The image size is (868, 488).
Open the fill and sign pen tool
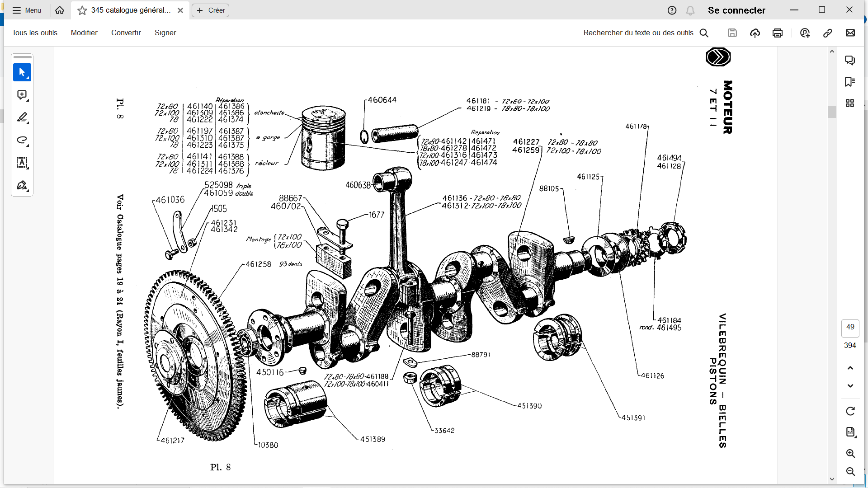pyautogui.click(x=22, y=185)
